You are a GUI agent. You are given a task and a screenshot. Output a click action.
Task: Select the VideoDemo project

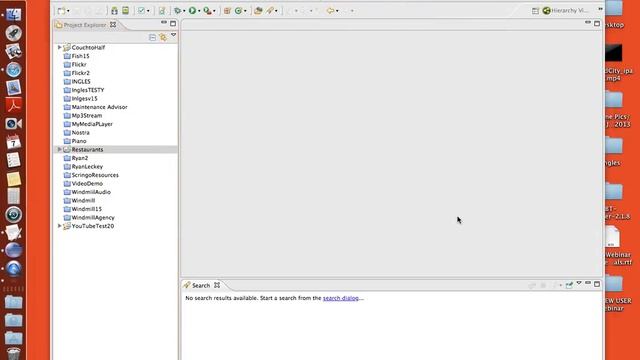coord(83,184)
